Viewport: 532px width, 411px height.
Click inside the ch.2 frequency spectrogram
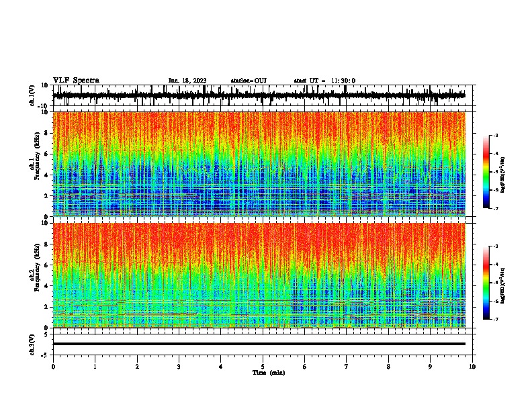pyautogui.click(x=259, y=275)
